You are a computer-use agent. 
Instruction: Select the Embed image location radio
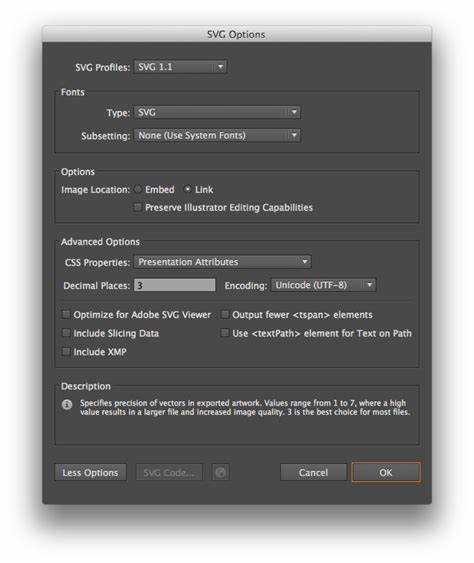138,189
